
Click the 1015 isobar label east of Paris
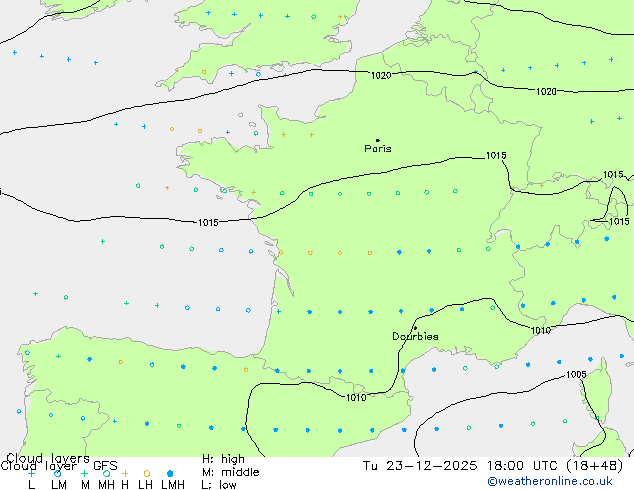point(496,156)
